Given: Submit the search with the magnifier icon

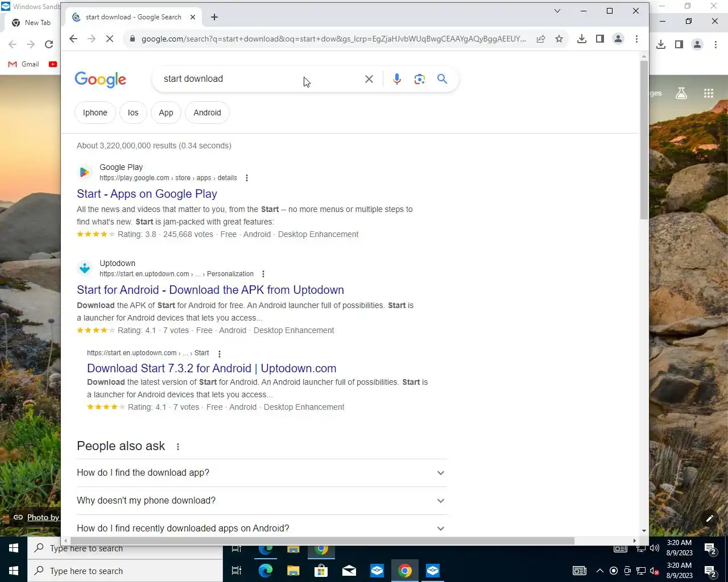Looking at the screenshot, I should pos(442,79).
